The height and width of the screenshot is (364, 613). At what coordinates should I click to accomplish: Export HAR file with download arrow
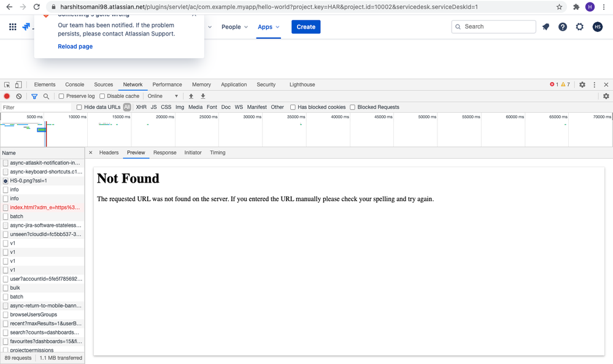203,96
